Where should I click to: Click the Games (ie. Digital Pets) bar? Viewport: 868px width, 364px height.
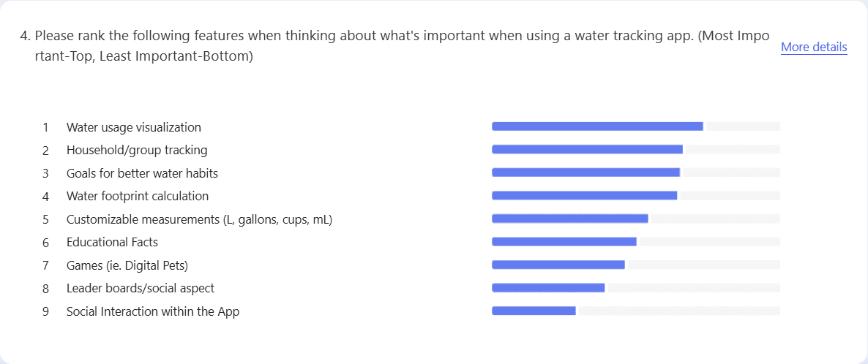coord(558,265)
